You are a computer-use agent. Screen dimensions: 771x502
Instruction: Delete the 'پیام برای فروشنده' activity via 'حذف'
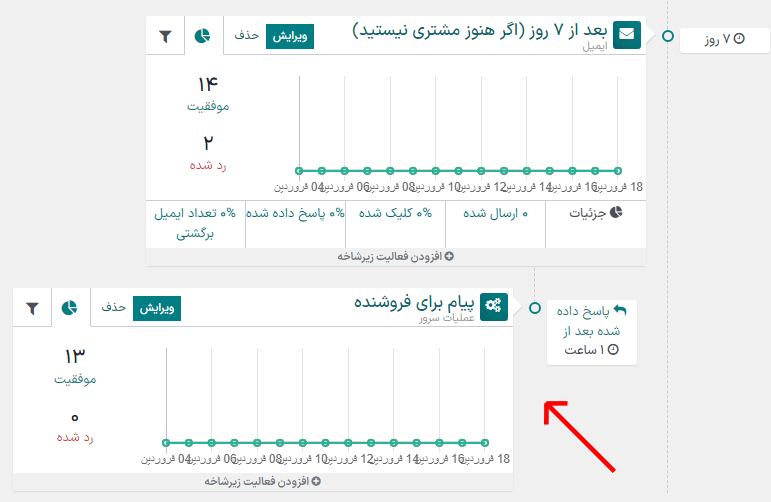[113, 308]
